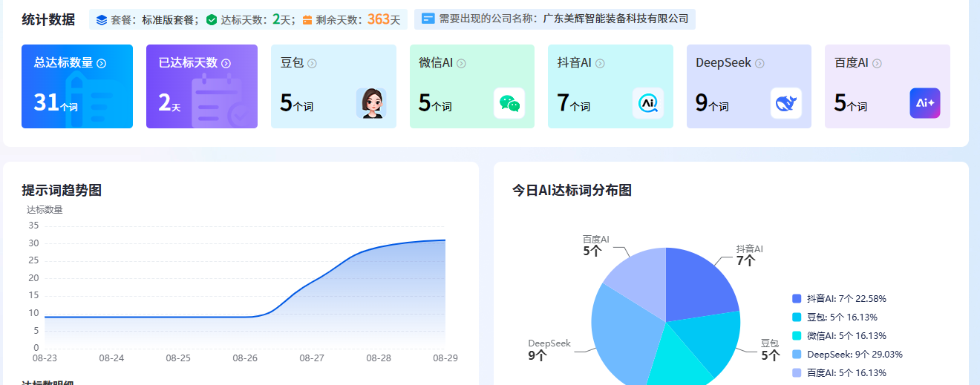The height and width of the screenshot is (385, 980).
Task: Click the arrow icon next to 百度AI
Action: pyautogui.click(x=877, y=64)
